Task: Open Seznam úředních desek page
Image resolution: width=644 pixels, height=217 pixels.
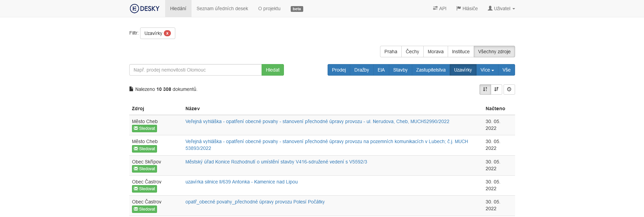Action: (222, 8)
